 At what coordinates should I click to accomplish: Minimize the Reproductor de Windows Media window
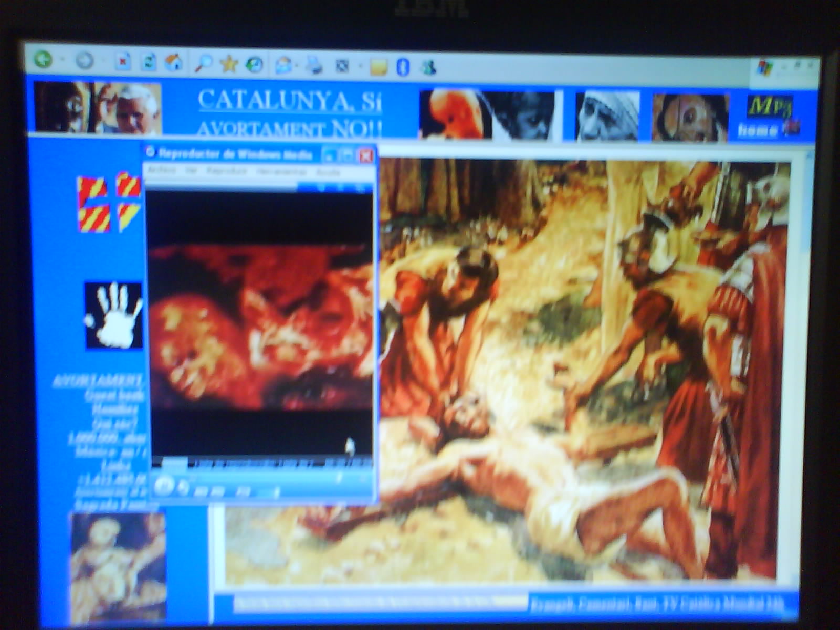coord(329,154)
